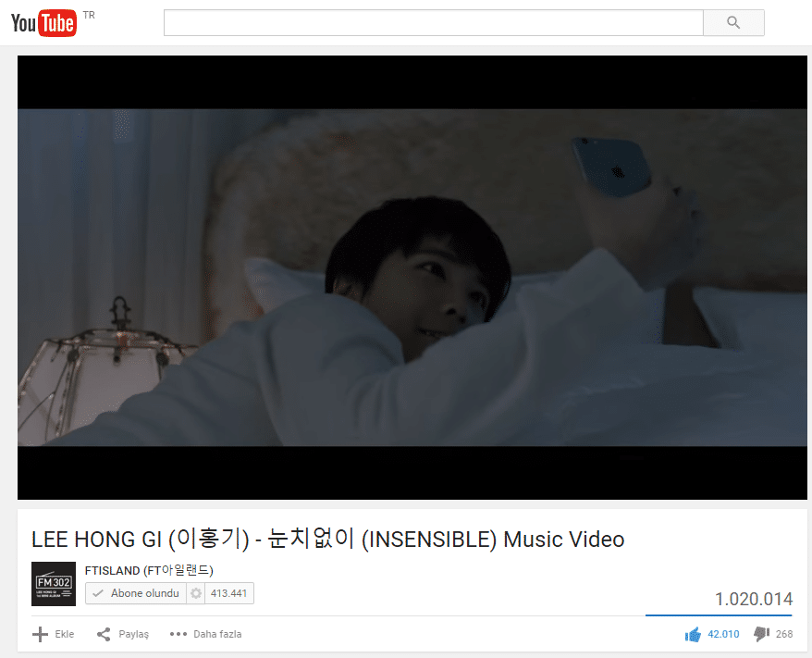Like the video with thumbs up

coord(693,634)
